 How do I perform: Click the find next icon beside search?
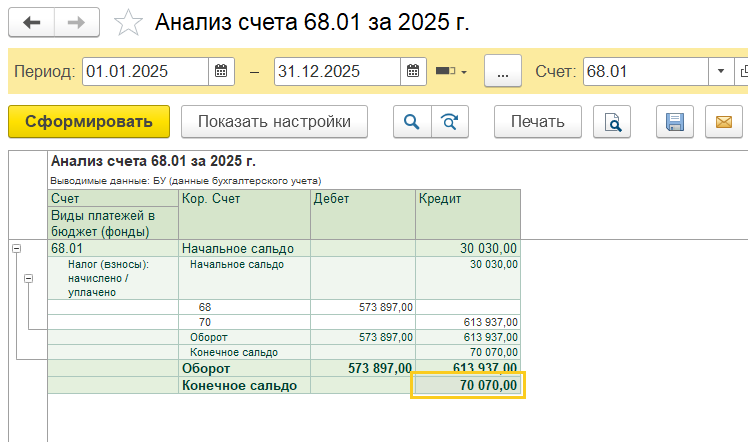point(449,122)
